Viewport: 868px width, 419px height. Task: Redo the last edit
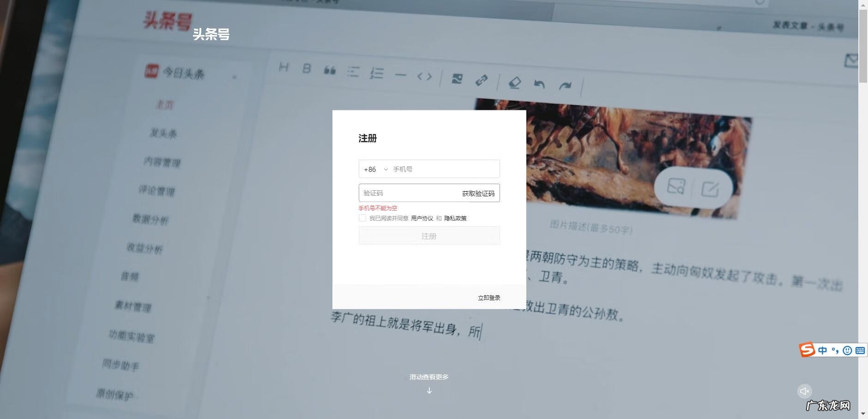click(x=567, y=85)
